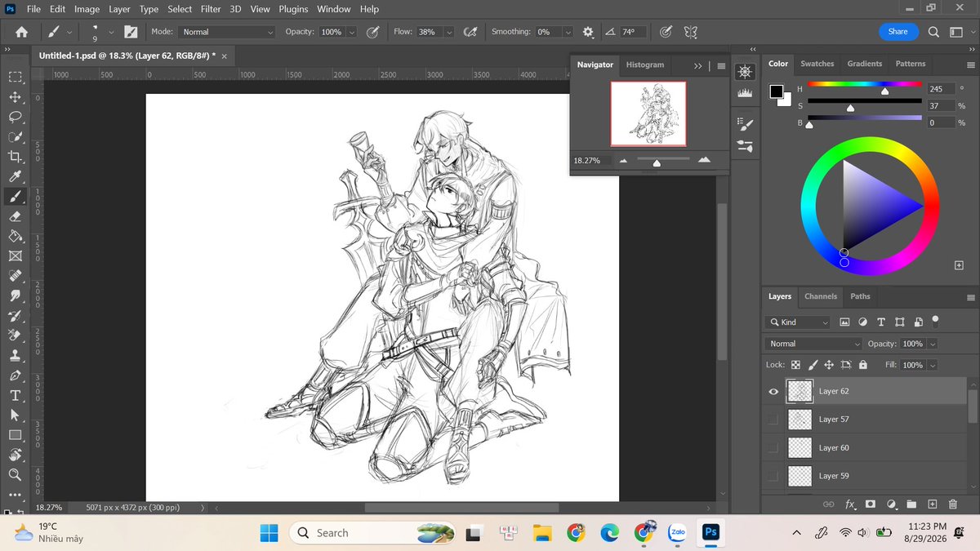Viewport: 980px width, 551px height.
Task: Select the Rectangle shape tool
Action: (15, 435)
